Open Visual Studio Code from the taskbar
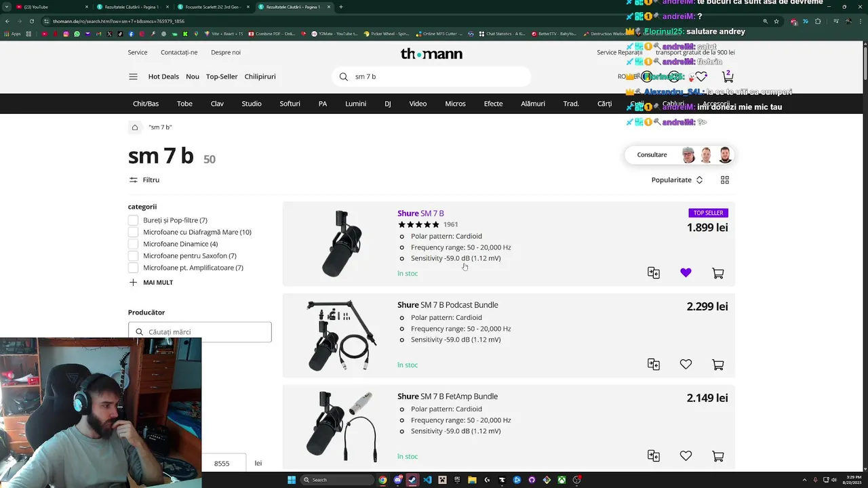Image resolution: width=868 pixels, height=488 pixels. [428, 480]
